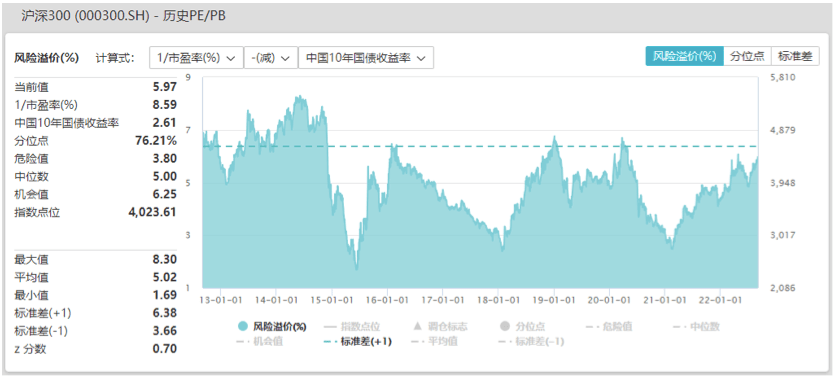Switch to the 分位点 tab

747,56
